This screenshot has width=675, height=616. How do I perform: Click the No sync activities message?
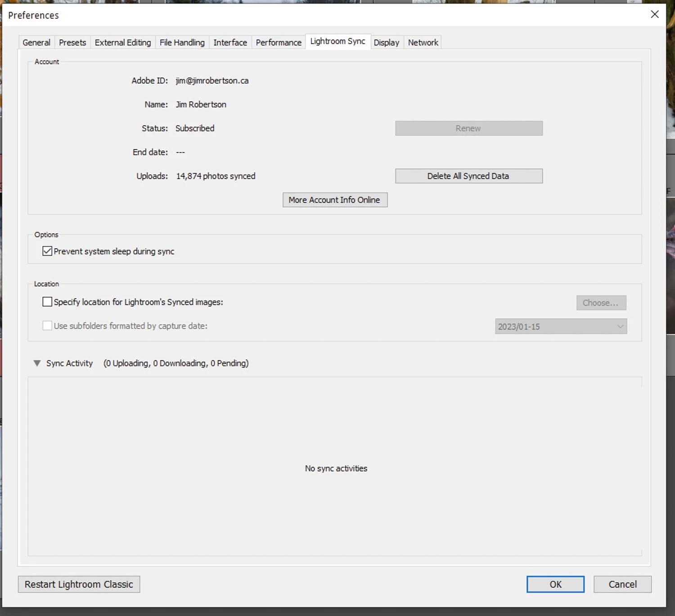pyautogui.click(x=336, y=468)
